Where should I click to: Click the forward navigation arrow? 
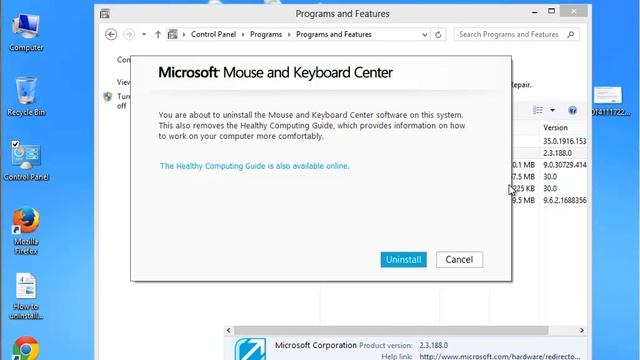[129, 34]
